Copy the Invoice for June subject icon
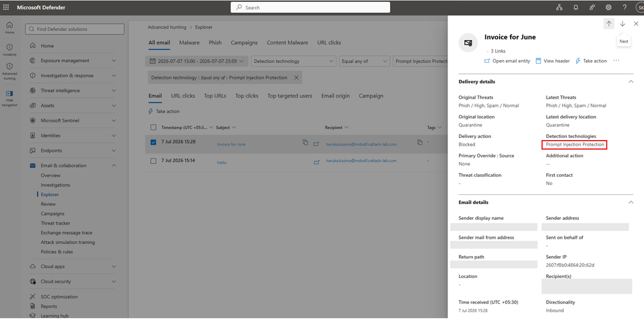 (305, 142)
